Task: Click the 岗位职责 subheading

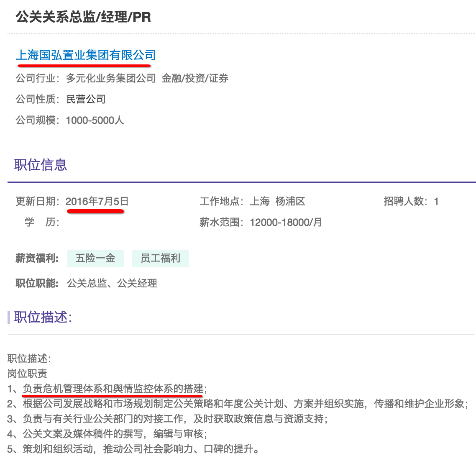Action: (27, 374)
